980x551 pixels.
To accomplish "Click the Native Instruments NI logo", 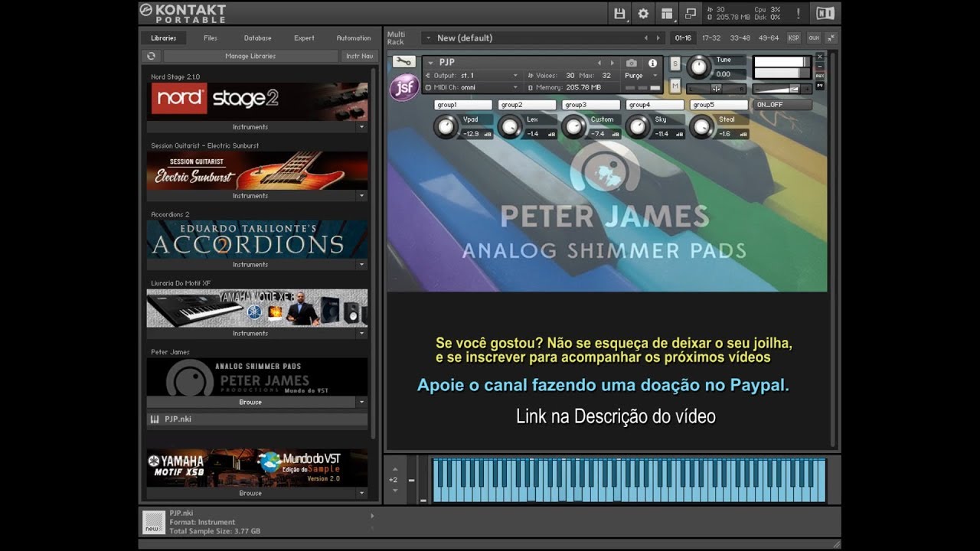I will [825, 13].
